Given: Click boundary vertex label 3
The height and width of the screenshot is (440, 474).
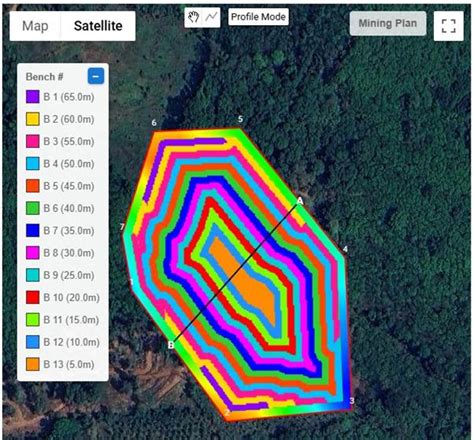Looking at the screenshot, I should click(352, 401).
